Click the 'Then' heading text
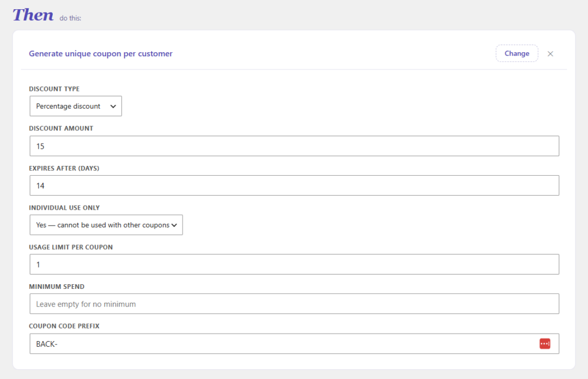The image size is (588, 379). pyautogui.click(x=33, y=15)
